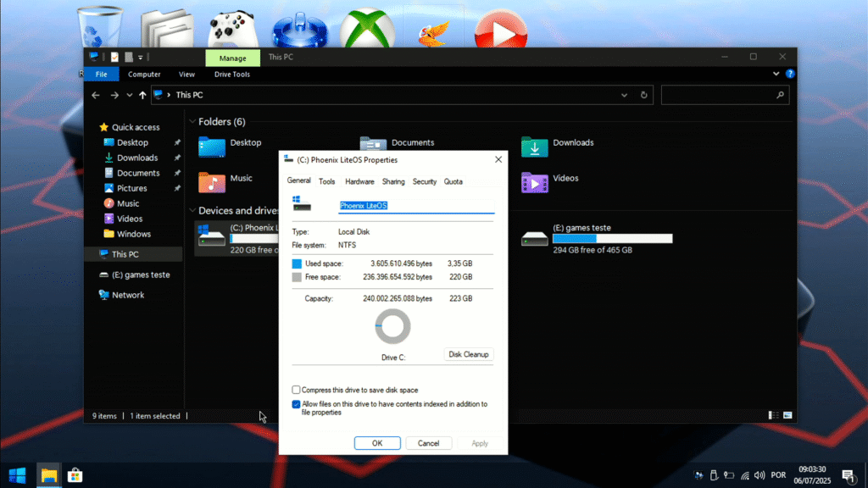Click the File Explorer taskbar icon

click(x=48, y=475)
